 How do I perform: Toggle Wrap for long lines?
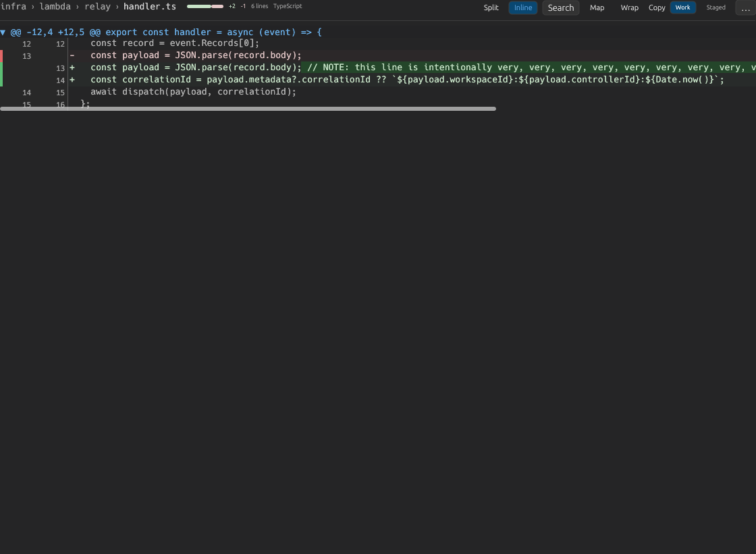629,7
